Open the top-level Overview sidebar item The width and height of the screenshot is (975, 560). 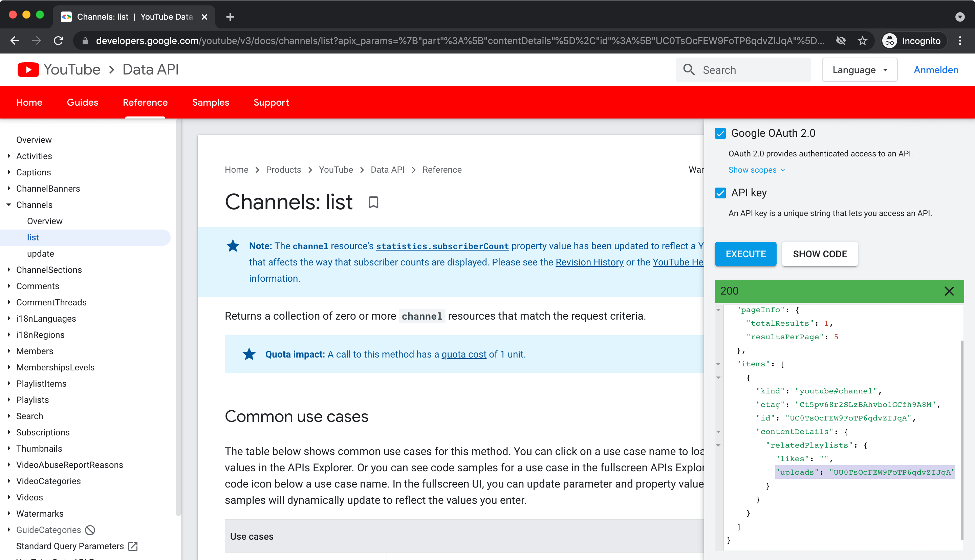pyautogui.click(x=34, y=139)
